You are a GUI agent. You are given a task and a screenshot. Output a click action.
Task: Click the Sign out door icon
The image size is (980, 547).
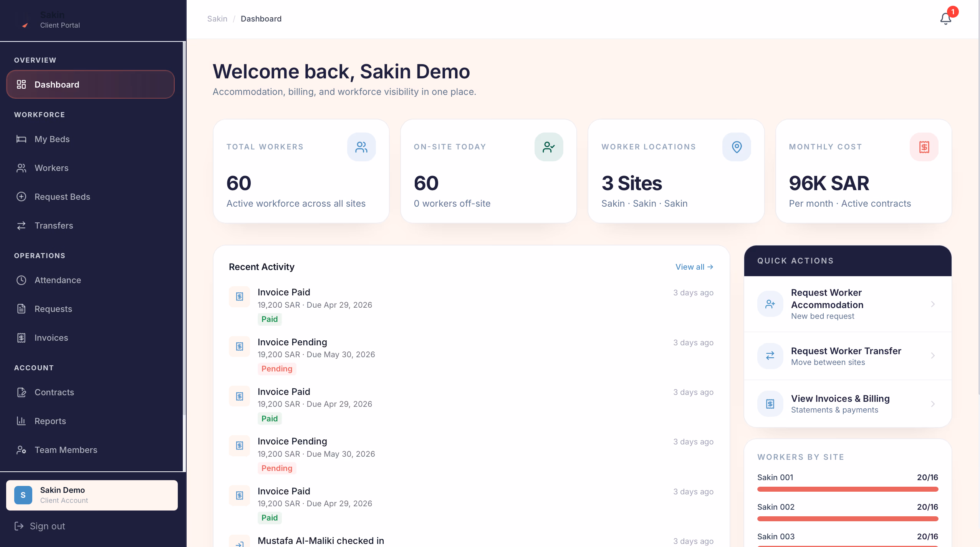pos(19,526)
